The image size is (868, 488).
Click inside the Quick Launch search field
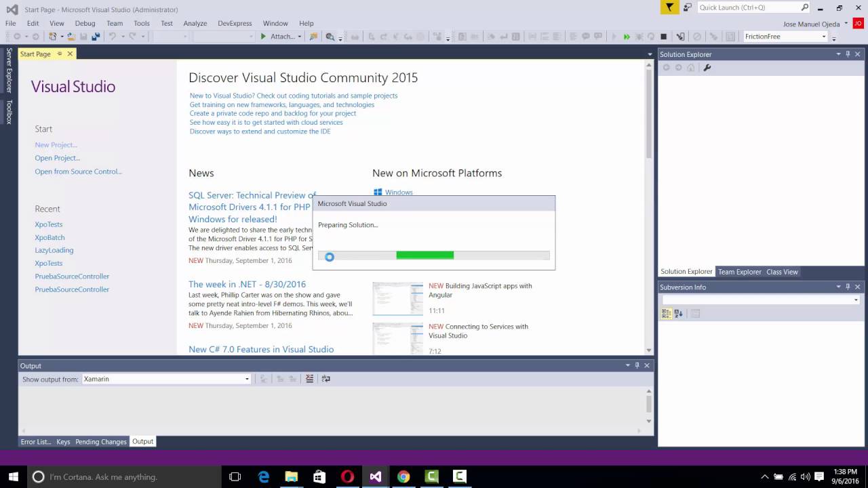point(749,7)
